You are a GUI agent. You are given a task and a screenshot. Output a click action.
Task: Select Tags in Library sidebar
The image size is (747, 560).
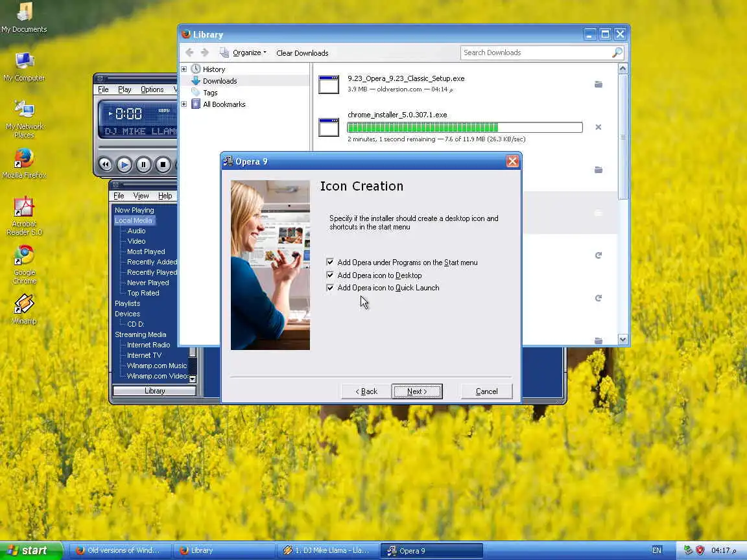pyautogui.click(x=210, y=93)
